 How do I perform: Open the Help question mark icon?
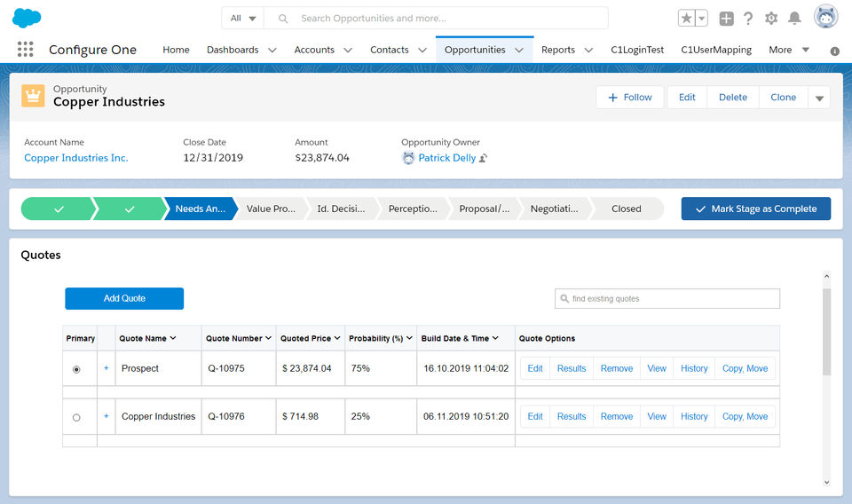[748, 19]
